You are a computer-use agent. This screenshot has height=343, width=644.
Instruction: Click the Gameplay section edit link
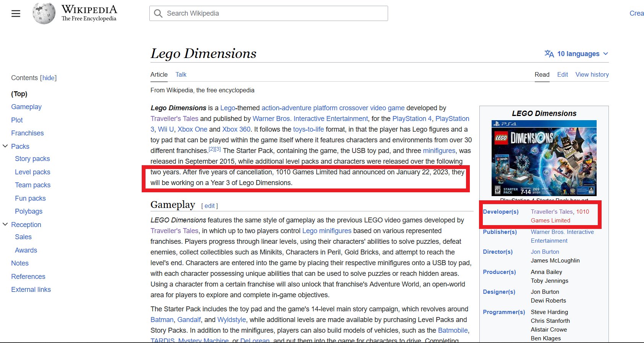coord(210,206)
